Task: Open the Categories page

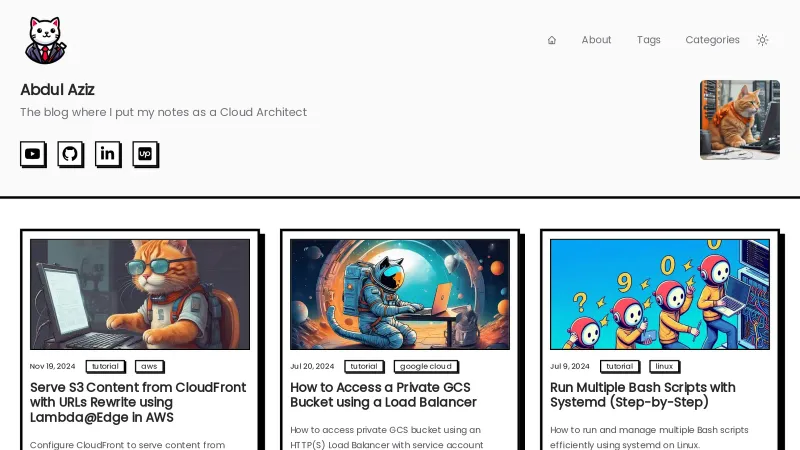Action: 712,40
